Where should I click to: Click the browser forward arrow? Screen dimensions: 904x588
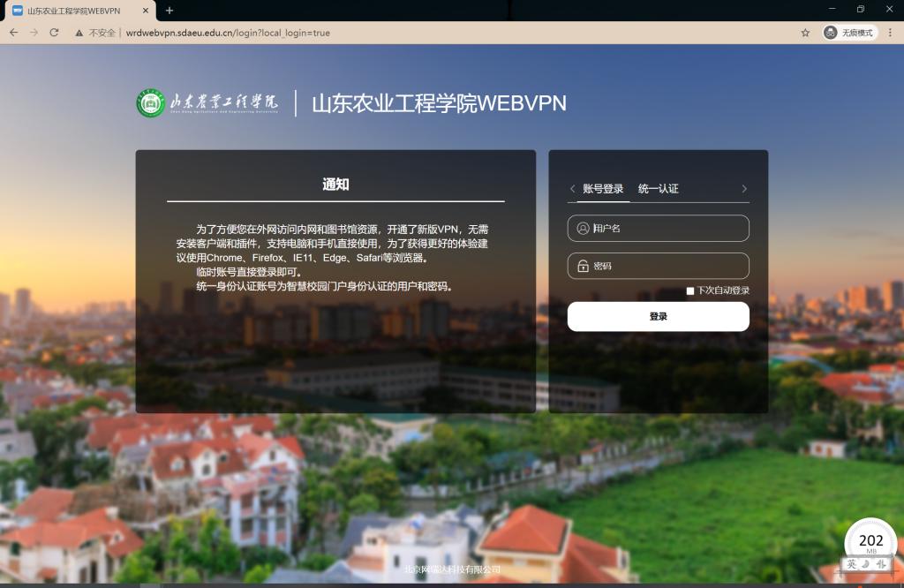[34, 33]
